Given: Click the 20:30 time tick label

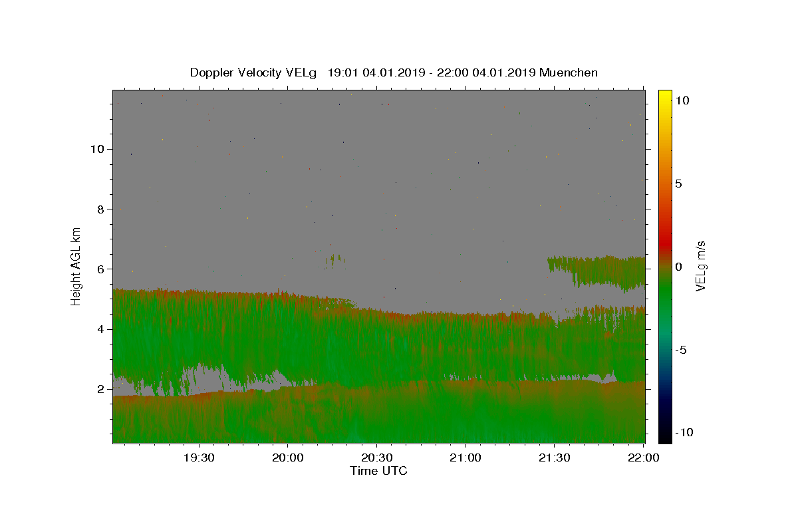Looking at the screenshot, I should coord(376,458).
